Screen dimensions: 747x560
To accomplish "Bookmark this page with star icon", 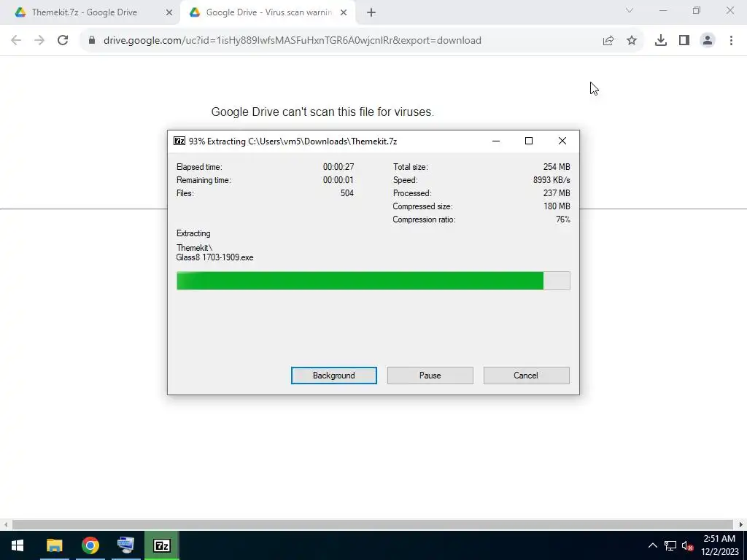I will 632,41.
